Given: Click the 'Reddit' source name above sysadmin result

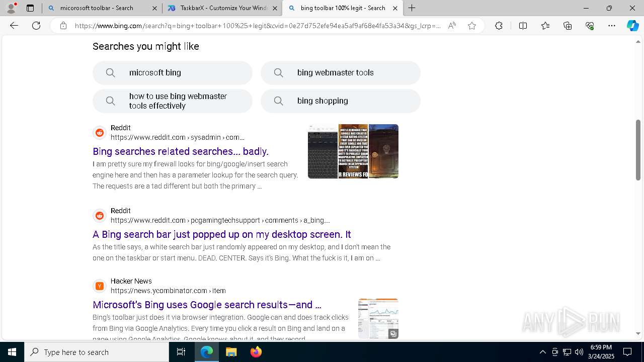Looking at the screenshot, I should coord(121,128).
